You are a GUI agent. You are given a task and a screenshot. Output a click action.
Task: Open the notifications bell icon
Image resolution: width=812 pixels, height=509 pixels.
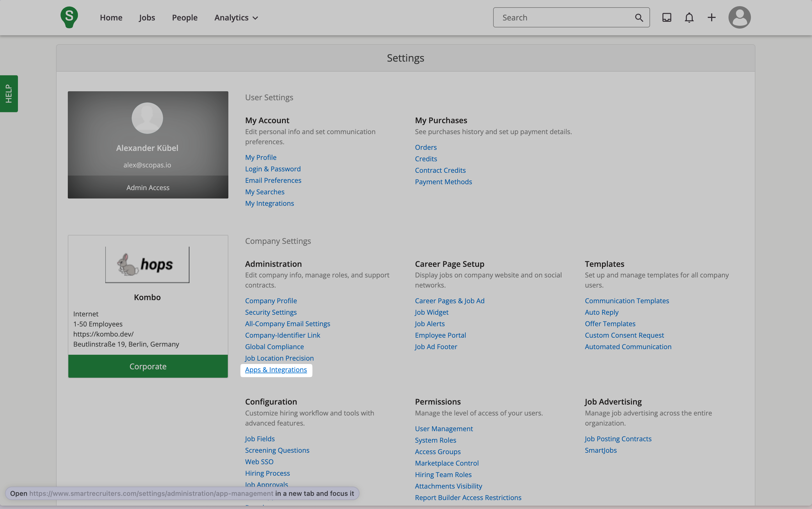pyautogui.click(x=689, y=18)
